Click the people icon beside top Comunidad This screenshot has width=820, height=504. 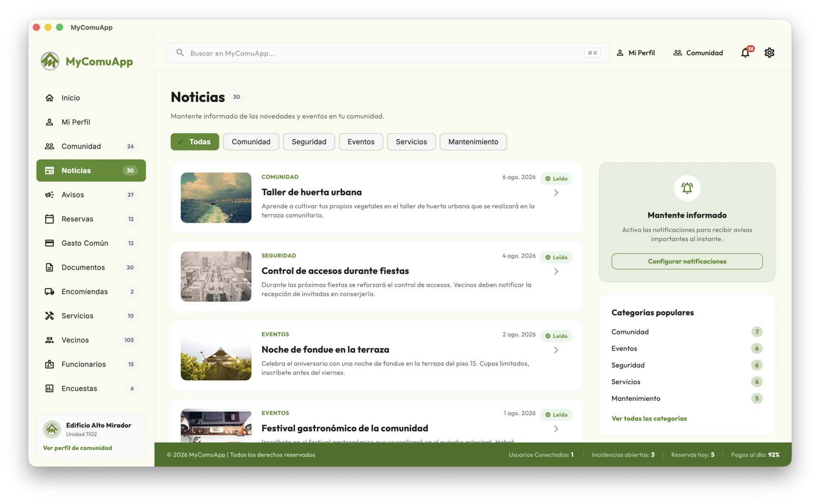[x=677, y=53]
